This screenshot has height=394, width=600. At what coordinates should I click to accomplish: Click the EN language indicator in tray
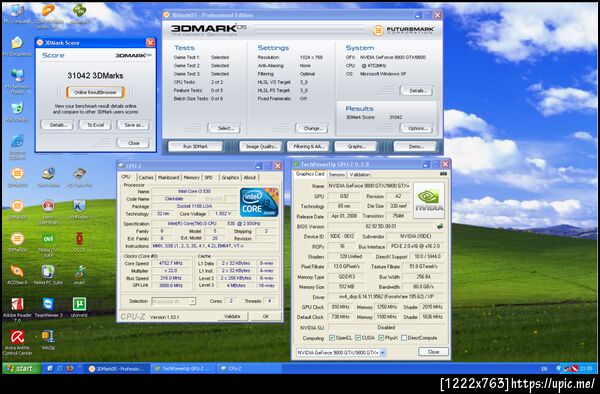(x=544, y=369)
